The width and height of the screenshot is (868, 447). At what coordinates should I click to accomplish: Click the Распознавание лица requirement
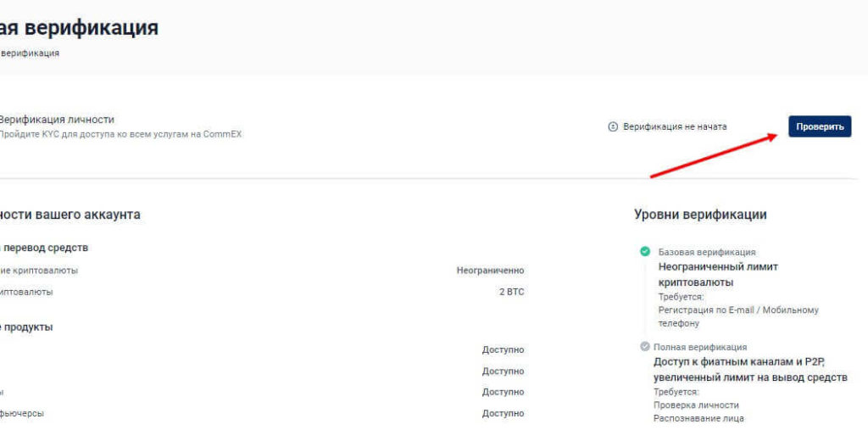coord(698,418)
